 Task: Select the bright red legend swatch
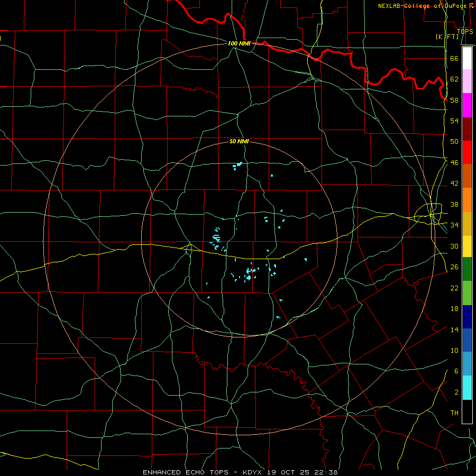467,152
